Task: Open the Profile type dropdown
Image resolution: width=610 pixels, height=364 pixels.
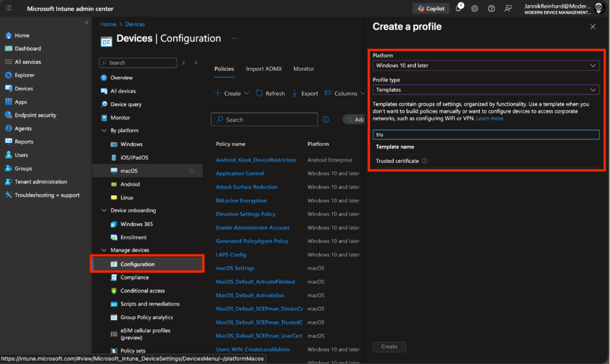Action: pyautogui.click(x=486, y=90)
